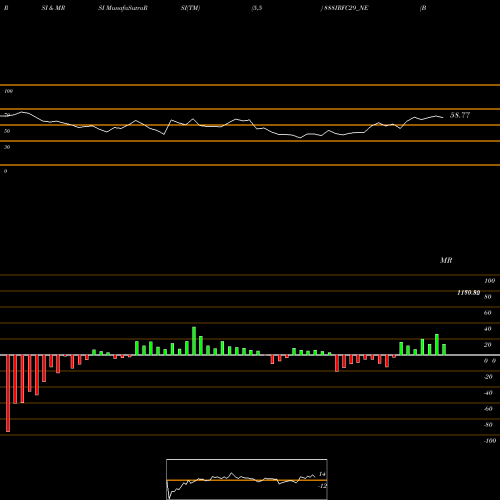Click the 30 label on the RSI axis
500x500 pixels.
(7, 147)
